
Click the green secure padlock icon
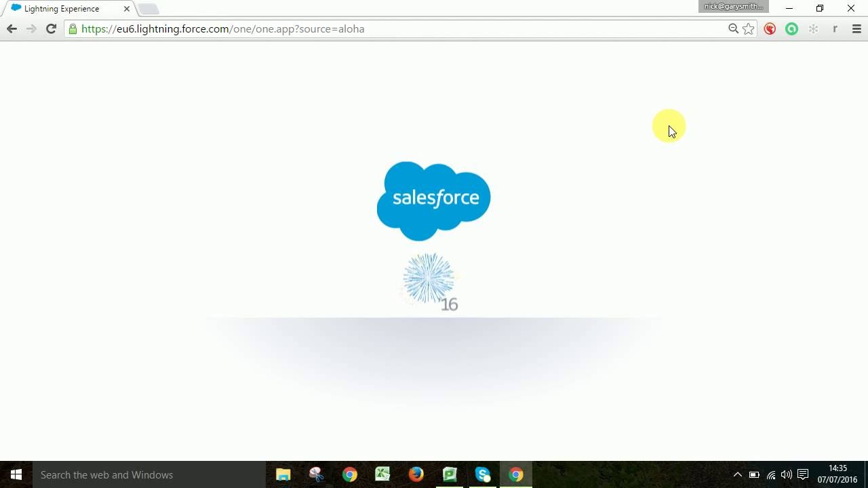[73, 29]
